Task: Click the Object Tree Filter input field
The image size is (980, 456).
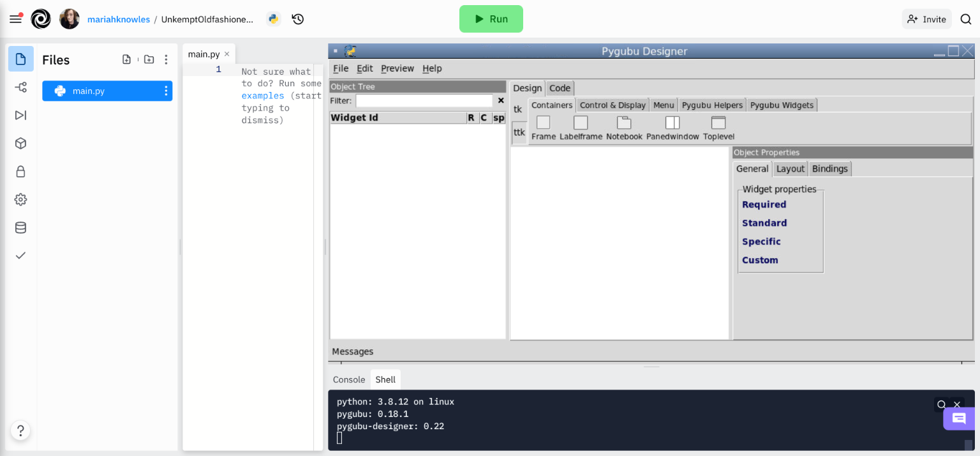Action: coord(424,100)
